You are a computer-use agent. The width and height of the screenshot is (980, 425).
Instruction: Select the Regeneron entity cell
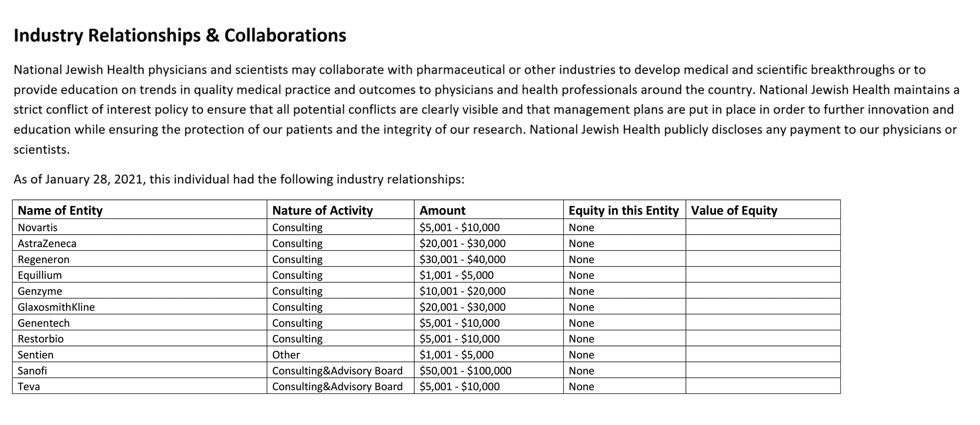pos(140,259)
